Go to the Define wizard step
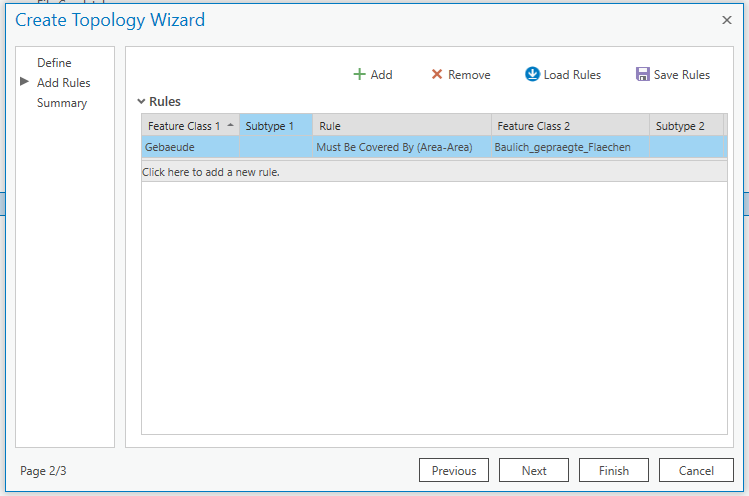Viewport: 749px width, 496px height. pos(54,63)
